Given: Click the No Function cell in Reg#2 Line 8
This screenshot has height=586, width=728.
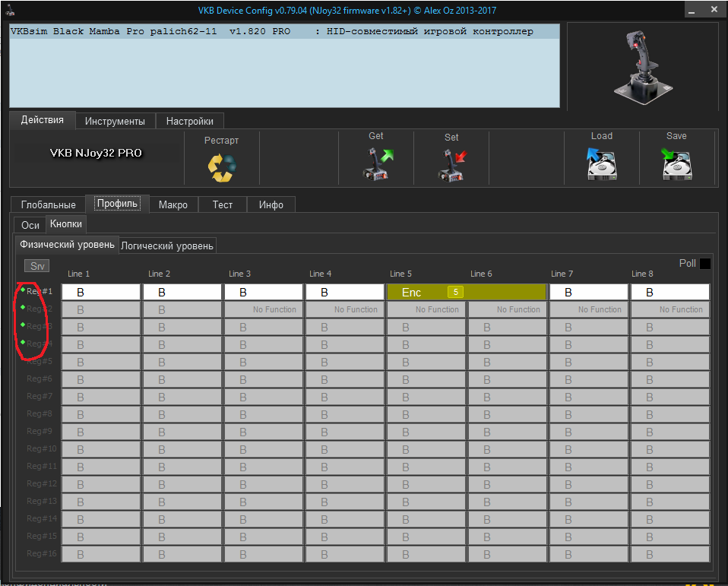Looking at the screenshot, I should (670, 309).
